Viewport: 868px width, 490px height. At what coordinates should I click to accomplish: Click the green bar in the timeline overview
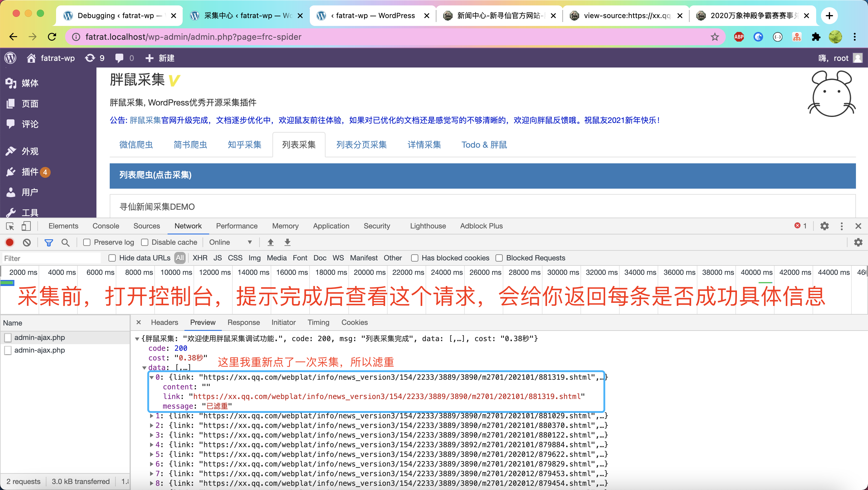[8, 283]
